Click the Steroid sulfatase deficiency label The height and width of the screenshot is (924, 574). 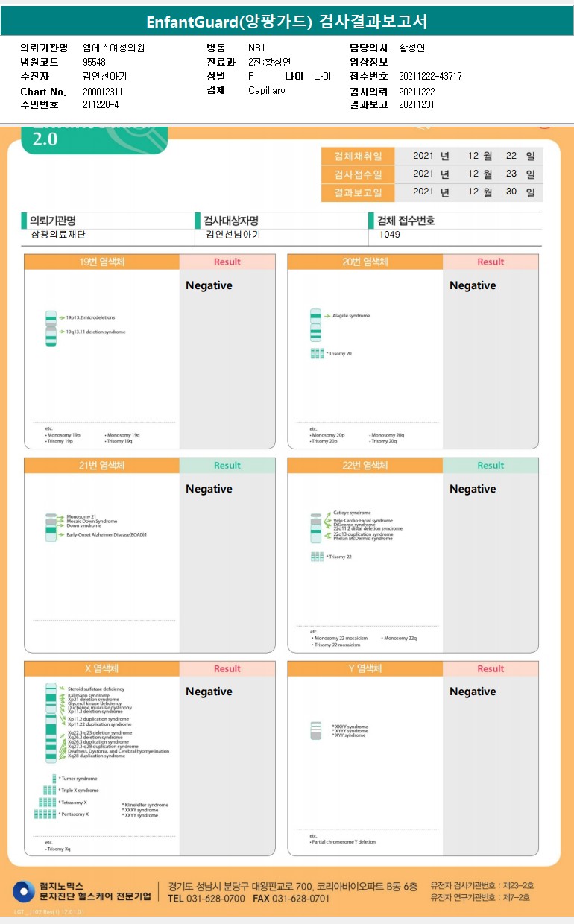click(96, 689)
